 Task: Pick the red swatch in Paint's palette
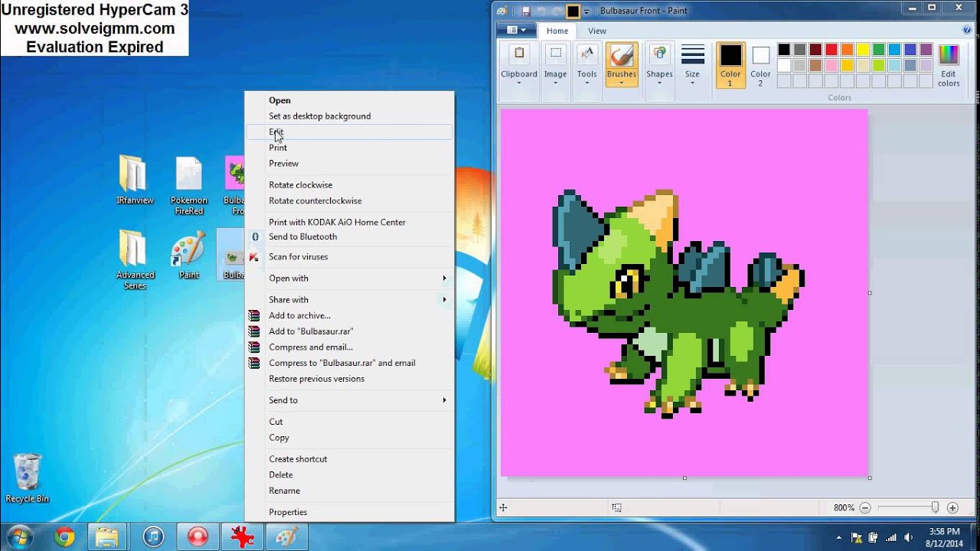point(831,50)
